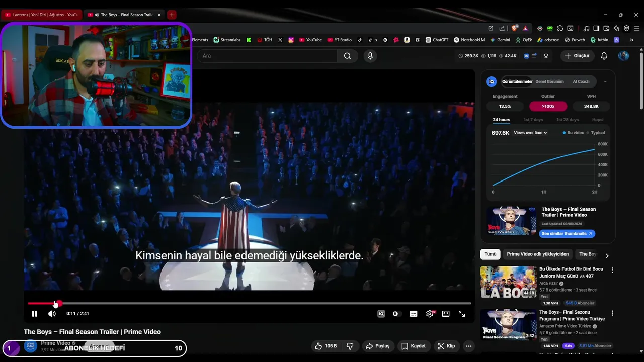Screen dimensions: 644x362
Task: Open the NotebookLM bookmark
Action: click(x=469, y=40)
